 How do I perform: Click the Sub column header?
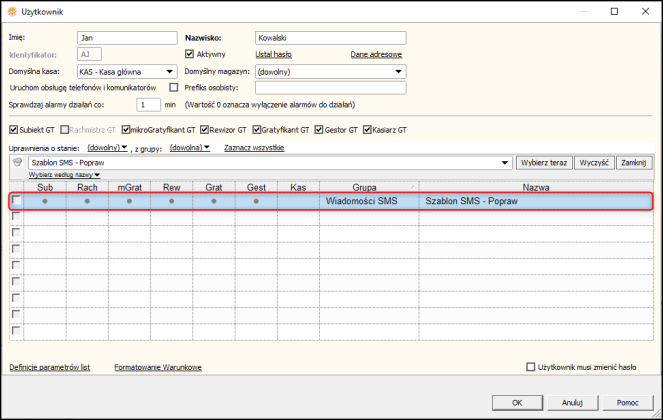point(45,187)
